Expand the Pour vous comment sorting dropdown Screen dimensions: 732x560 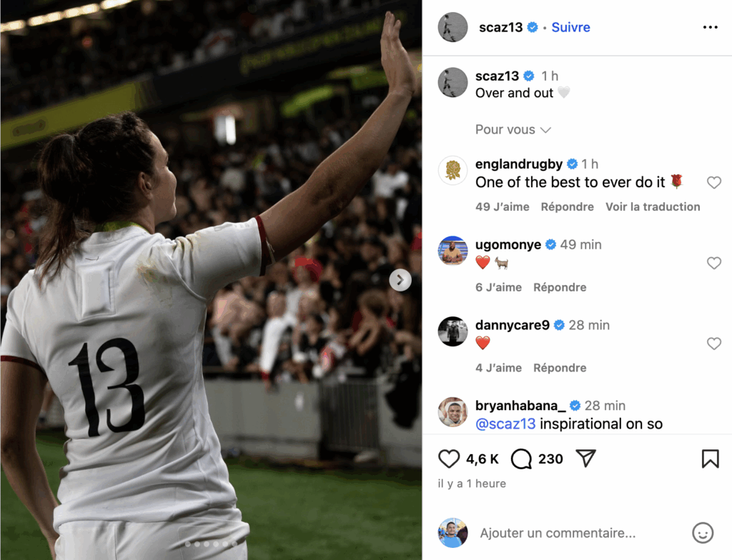click(x=513, y=129)
